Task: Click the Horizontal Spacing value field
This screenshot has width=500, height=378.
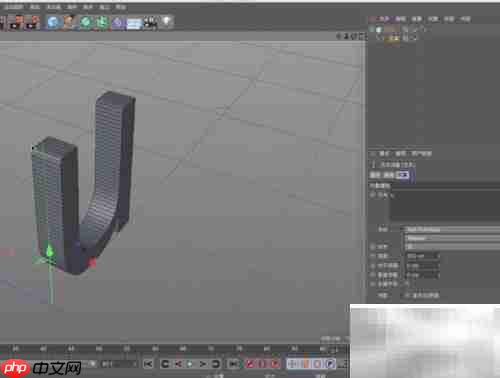Action: 422,266
